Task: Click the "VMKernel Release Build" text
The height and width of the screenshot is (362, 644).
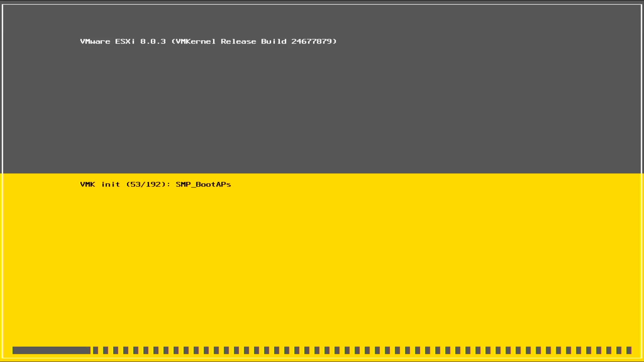Action: click(x=231, y=41)
